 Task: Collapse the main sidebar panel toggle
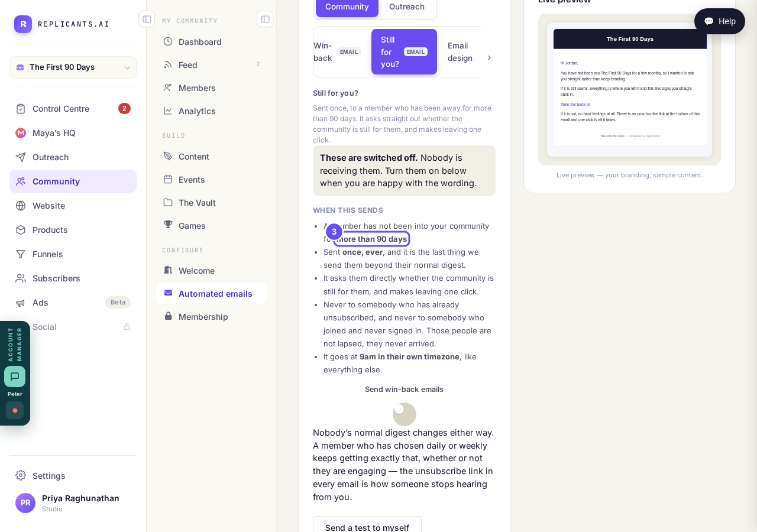(147, 19)
